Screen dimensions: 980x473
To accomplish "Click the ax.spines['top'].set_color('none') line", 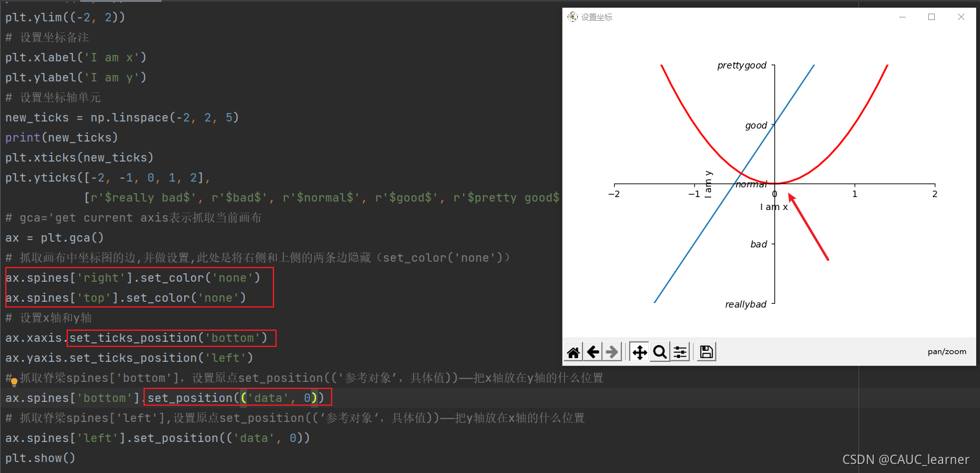I will click(125, 298).
